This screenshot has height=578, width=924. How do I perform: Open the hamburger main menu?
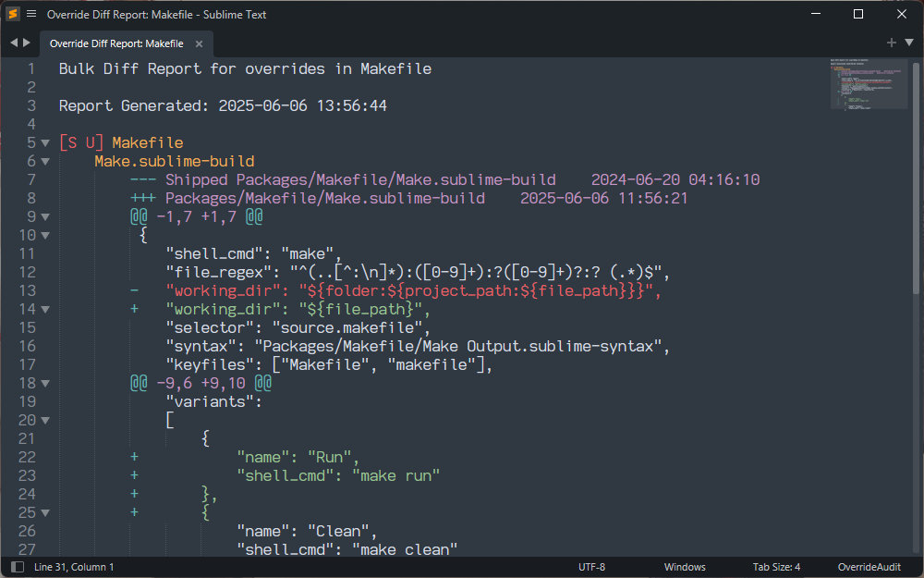click(31, 14)
